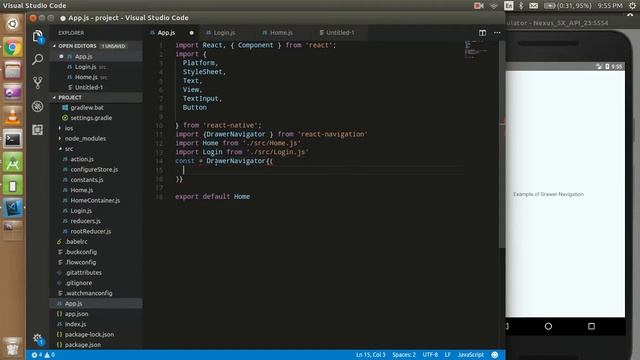Open Android Studio from the dock

13,163
